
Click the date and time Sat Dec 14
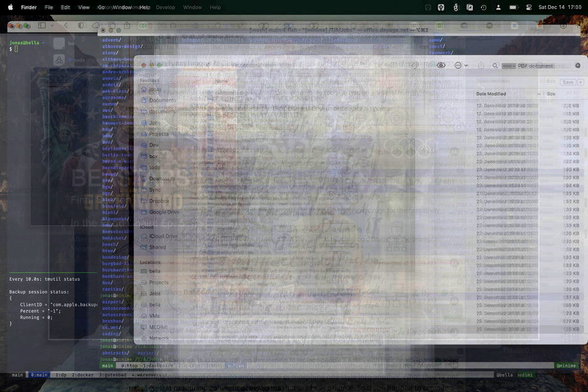coord(560,7)
